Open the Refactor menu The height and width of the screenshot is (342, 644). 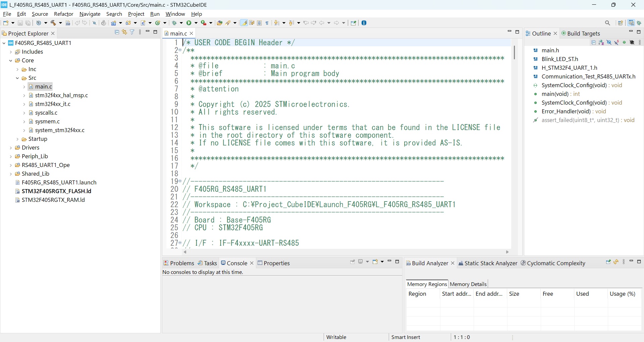click(64, 14)
